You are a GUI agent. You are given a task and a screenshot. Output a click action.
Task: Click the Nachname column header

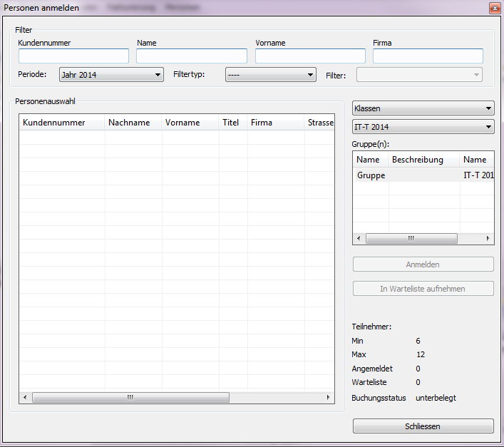pos(133,123)
